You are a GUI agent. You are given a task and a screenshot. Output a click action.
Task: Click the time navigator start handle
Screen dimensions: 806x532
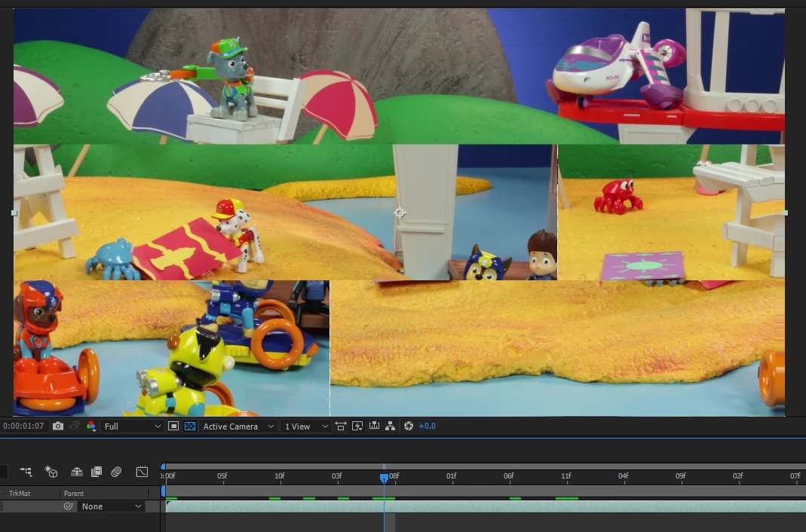point(163,466)
